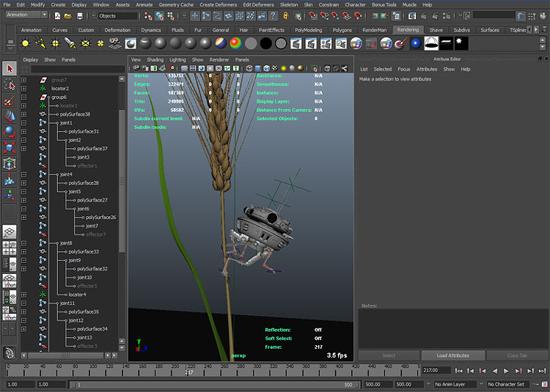Collapse the group6 node in outliner
Viewport: 550px width, 392px height.
click(x=24, y=97)
